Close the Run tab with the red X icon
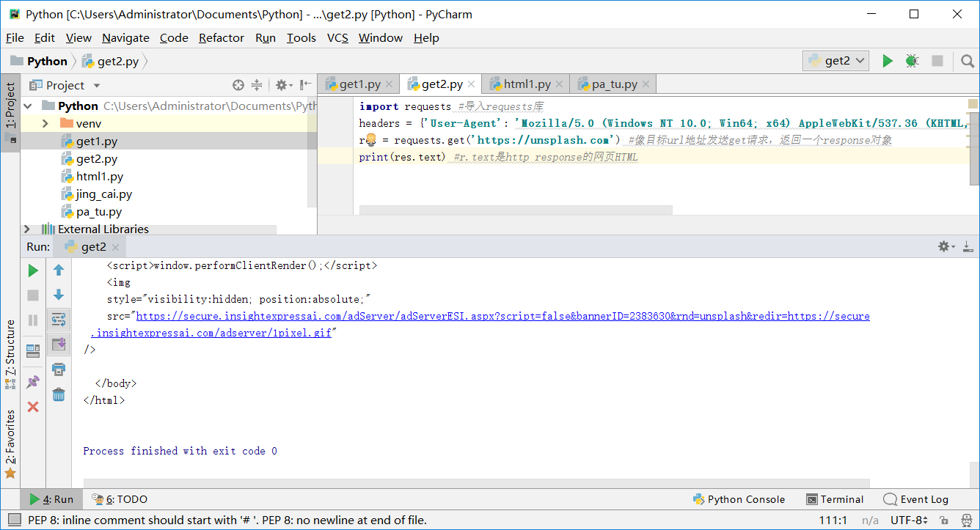 pyautogui.click(x=33, y=406)
